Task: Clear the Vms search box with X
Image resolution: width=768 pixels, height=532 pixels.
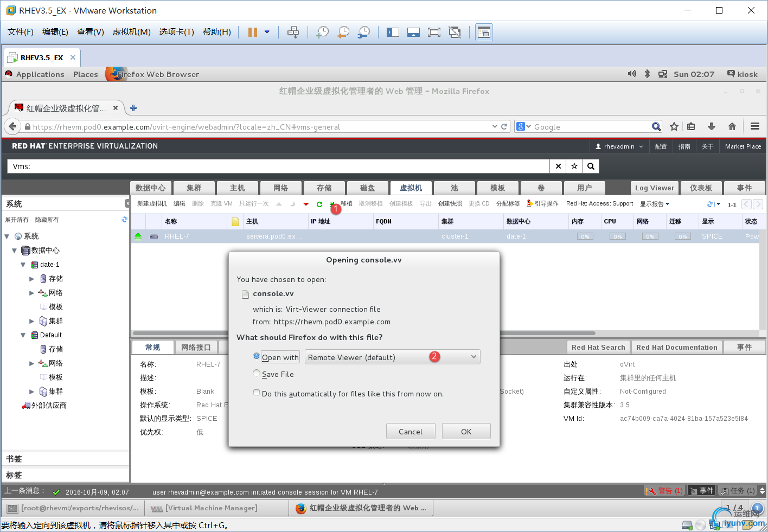Action: point(558,166)
